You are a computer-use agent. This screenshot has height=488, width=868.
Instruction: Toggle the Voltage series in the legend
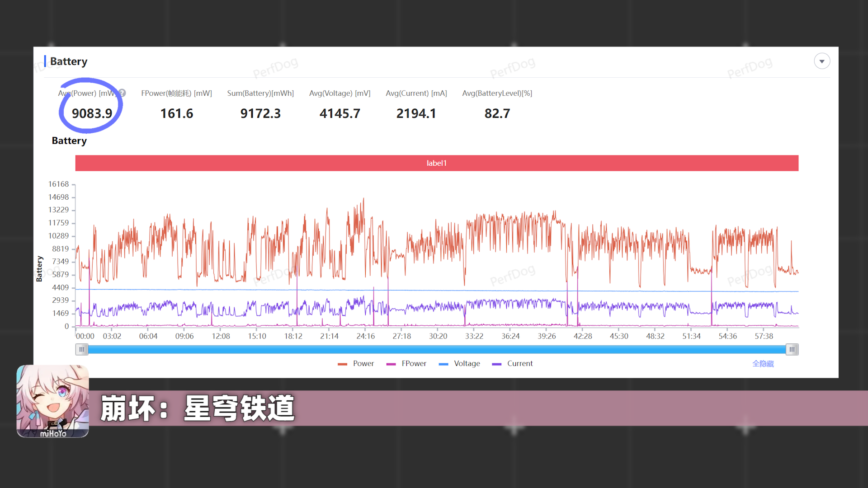[459, 364]
